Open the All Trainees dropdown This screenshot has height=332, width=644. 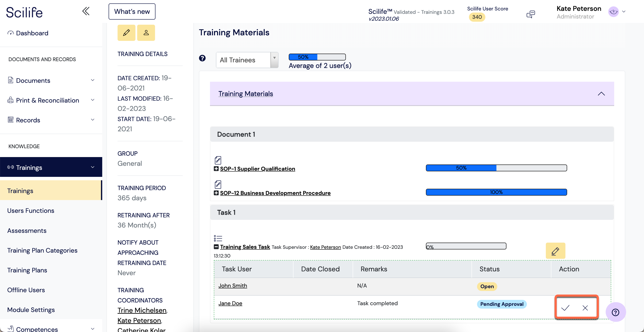pos(247,60)
